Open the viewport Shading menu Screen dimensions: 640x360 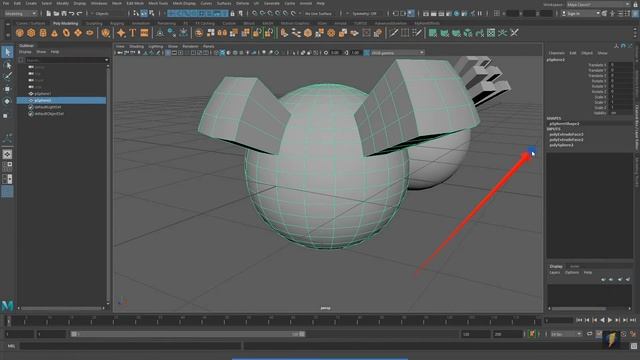click(x=136, y=47)
